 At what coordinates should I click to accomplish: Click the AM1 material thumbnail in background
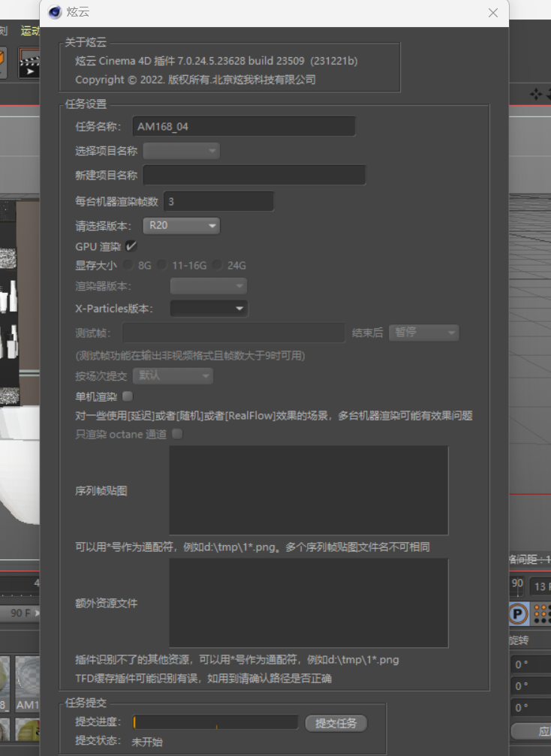coord(28,683)
